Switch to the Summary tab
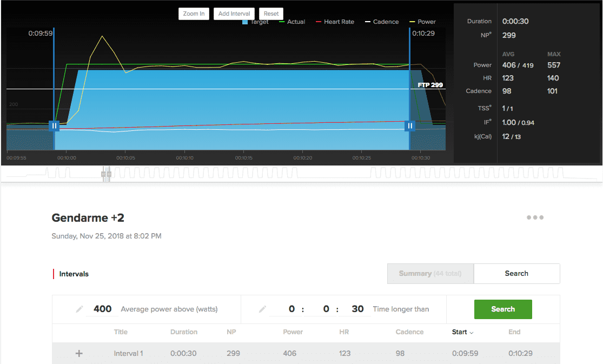The image size is (603, 364). pos(430,274)
